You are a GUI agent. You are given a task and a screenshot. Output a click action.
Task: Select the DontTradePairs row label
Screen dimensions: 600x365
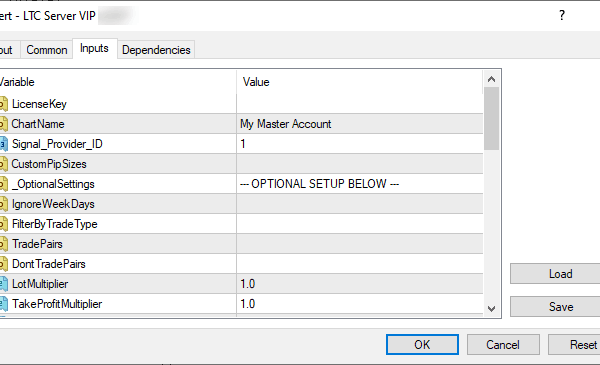click(49, 264)
